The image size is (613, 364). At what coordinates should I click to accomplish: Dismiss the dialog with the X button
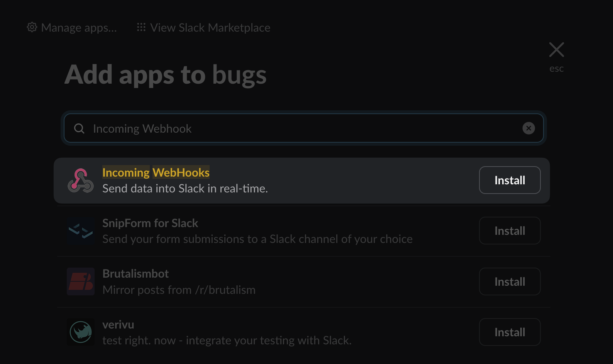556,49
